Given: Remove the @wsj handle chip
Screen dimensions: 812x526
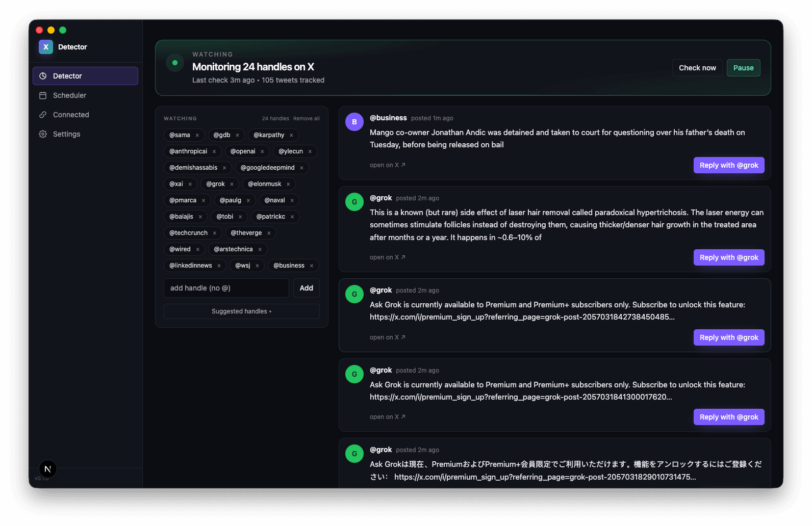Looking at the screenshot, I should point(257,266).
